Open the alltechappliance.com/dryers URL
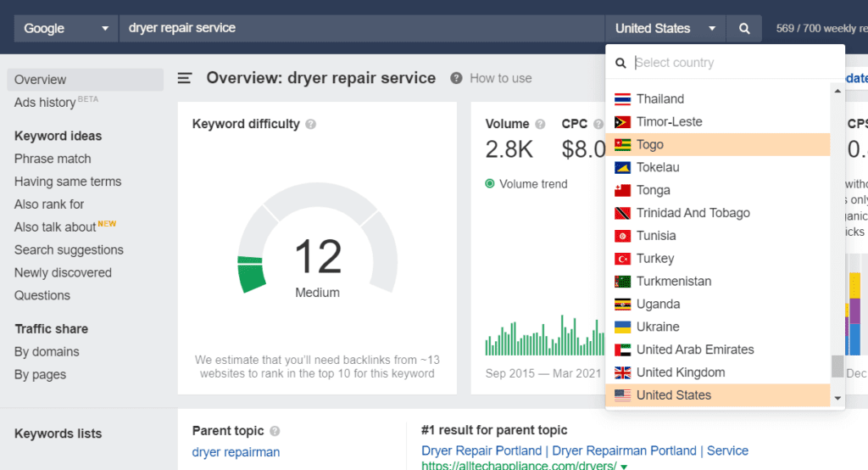Screen dimensions: 868x470 pos(519,466)
